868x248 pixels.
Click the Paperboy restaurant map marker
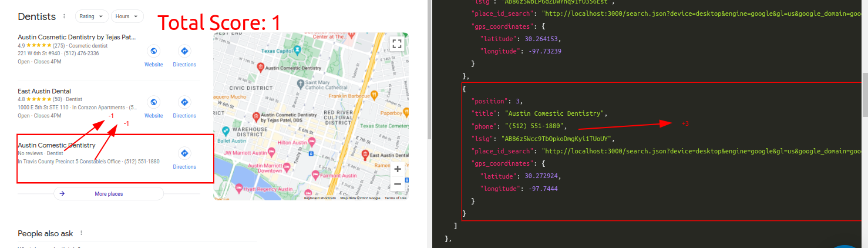click(x=406, y=112)
